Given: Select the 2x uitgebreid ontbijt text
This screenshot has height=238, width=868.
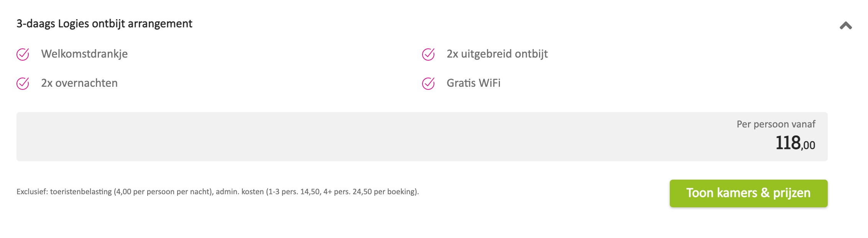Looking at the screenshot, I should point(497,54).
